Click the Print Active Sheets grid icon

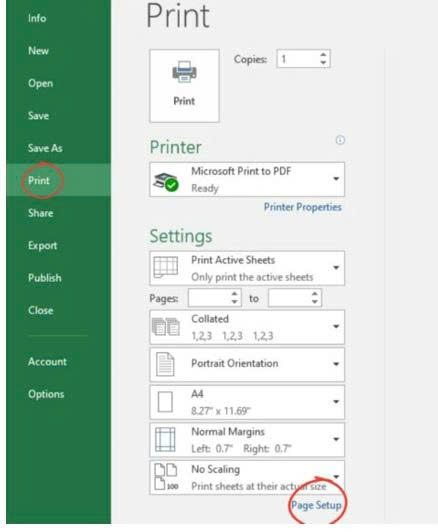point(166,267)
